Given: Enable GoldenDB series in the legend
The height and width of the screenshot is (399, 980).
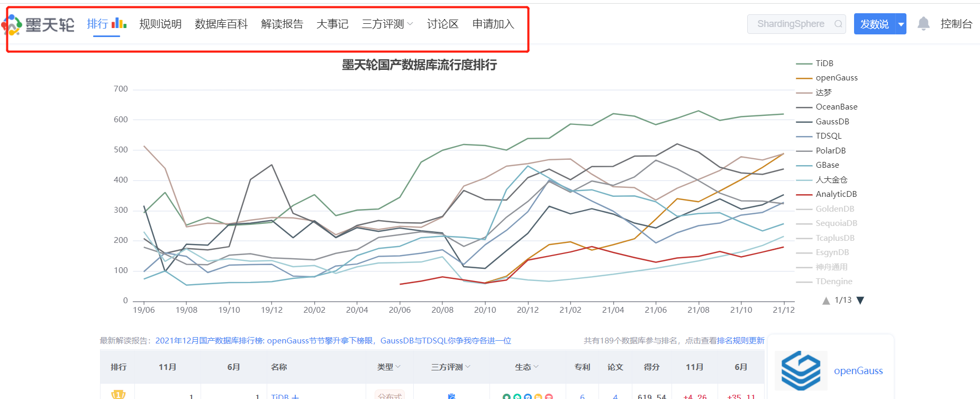Looking at the screenshot, I should [x=825, y=209].
